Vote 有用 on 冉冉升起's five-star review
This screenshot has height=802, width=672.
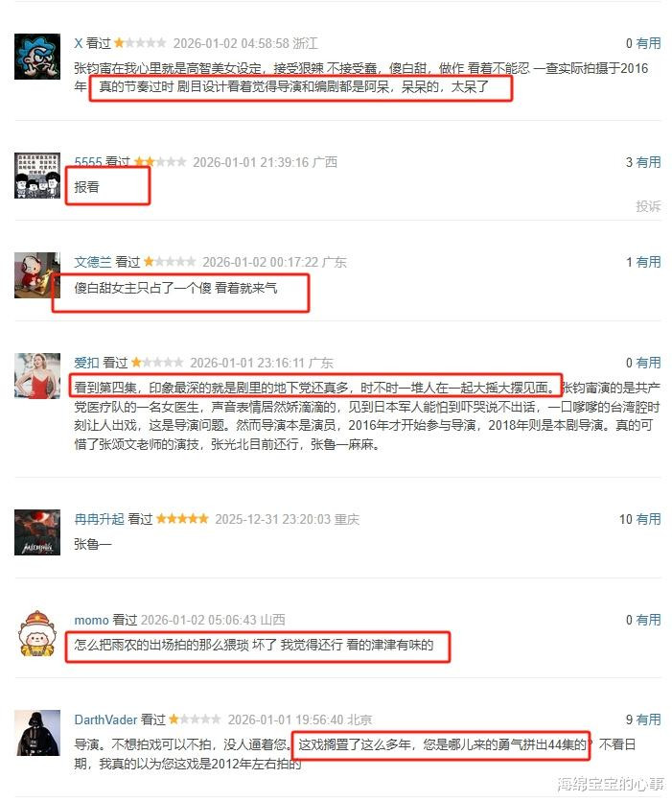648,520
